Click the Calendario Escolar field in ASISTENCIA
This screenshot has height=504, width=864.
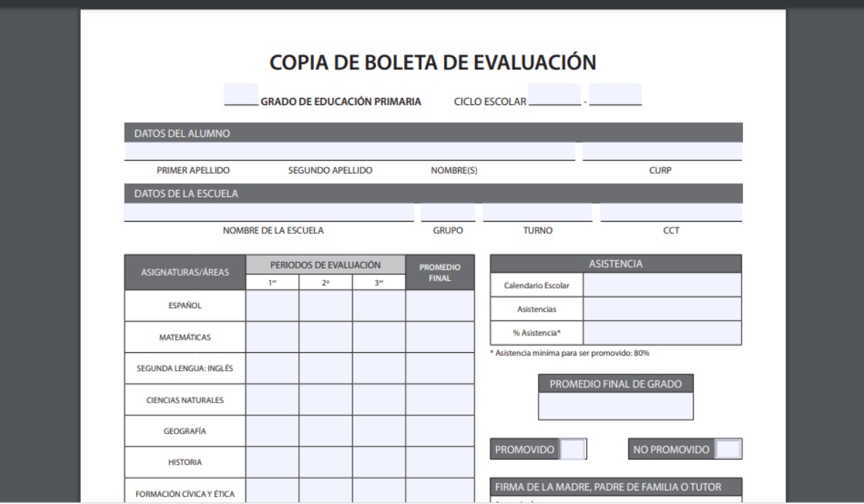pyautogui.click(x=661, y=284)
